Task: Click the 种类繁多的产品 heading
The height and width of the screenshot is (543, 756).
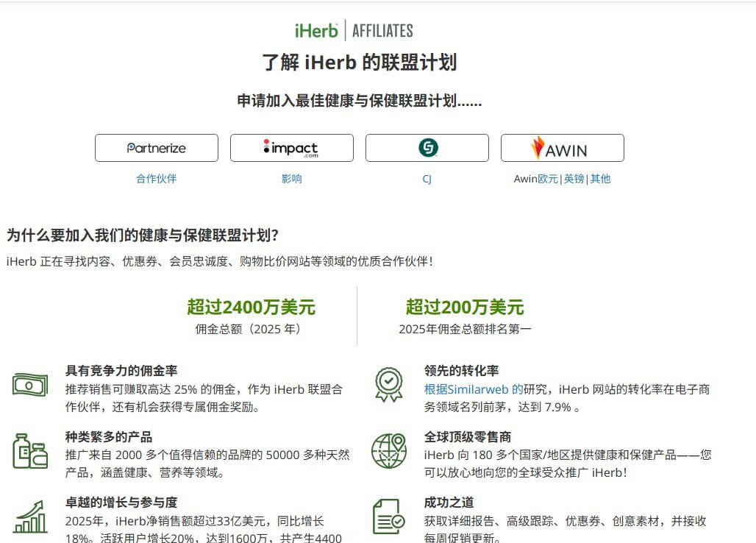Action: coord(109,437)
